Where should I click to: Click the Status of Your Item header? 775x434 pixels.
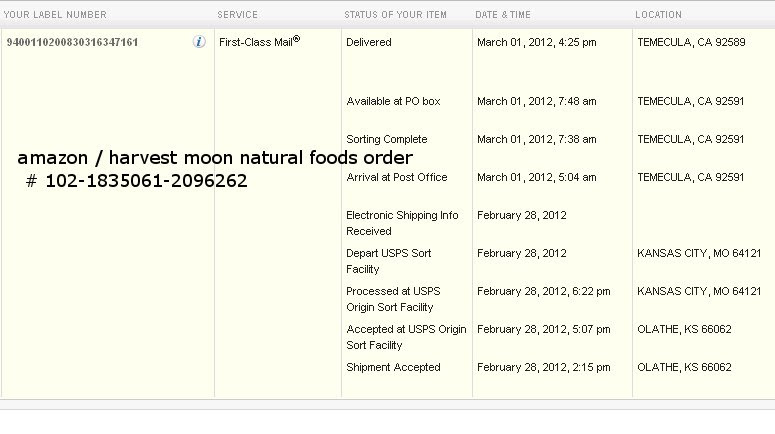[395, 15]
